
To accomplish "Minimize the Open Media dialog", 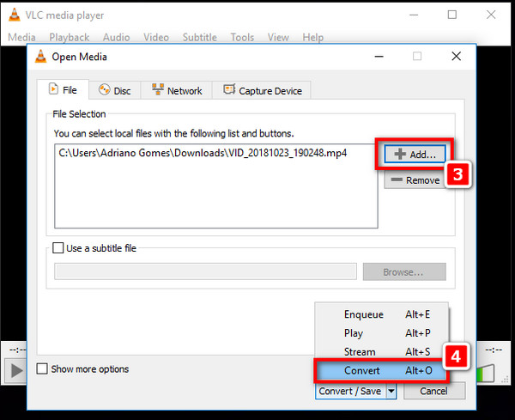I will click(379, 56).
